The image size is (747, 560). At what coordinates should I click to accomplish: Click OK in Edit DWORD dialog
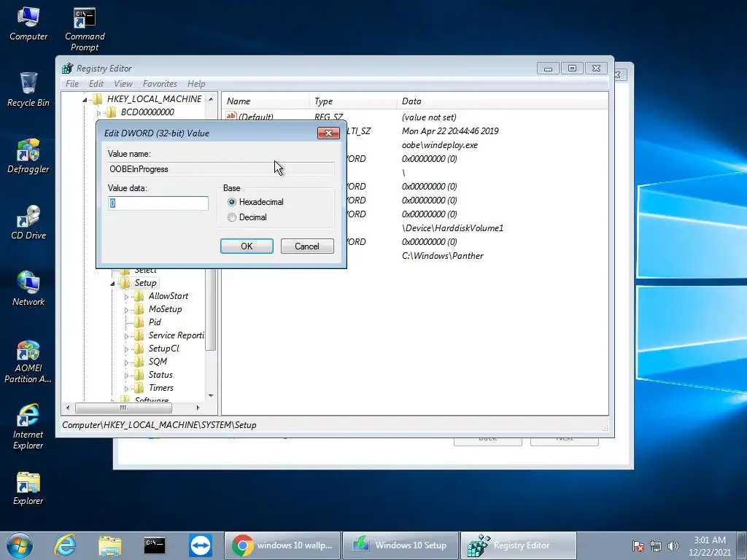tap(247, 246)
